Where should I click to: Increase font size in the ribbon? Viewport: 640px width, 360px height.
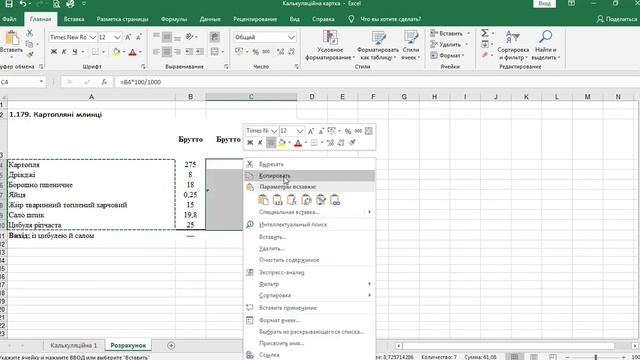(128, 37)
